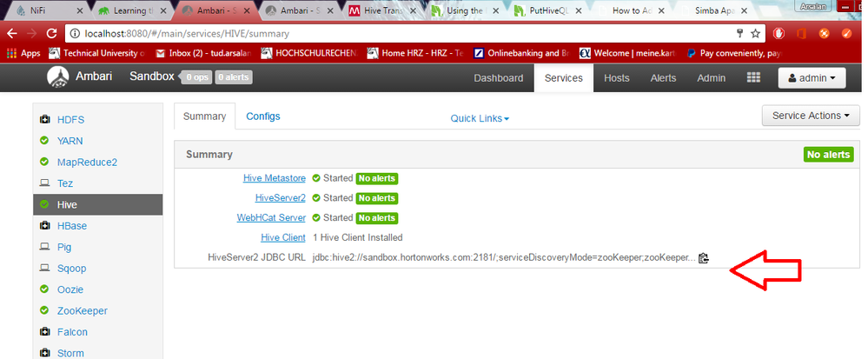Open the Hive Client link
This screenshot has height=359, width=868.
coord(283,237)
